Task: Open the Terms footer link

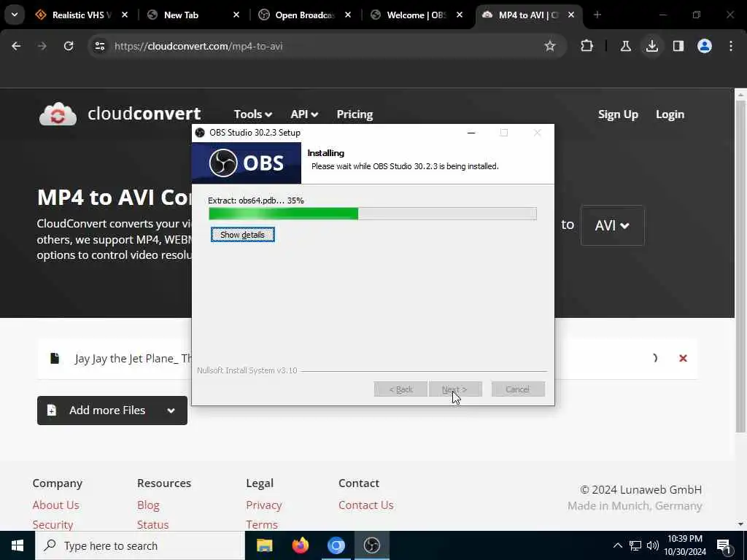Action: (262, 524)
